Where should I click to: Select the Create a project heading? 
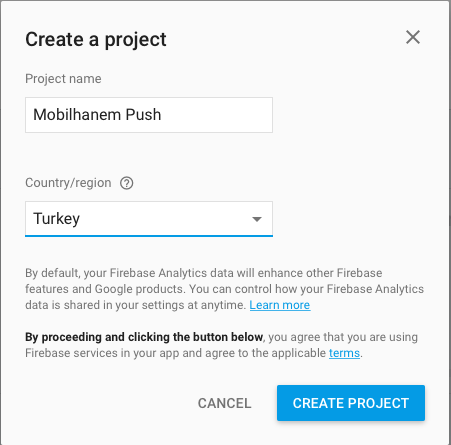tap(96, 40)
